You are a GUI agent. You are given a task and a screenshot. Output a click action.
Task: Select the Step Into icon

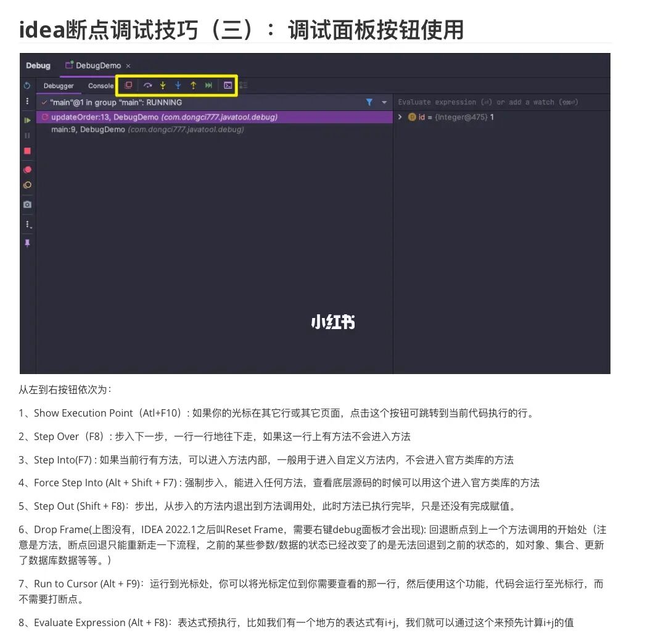point(163,85)
